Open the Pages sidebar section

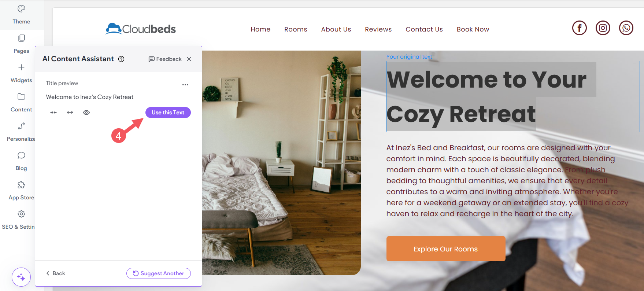click(21, 44)
